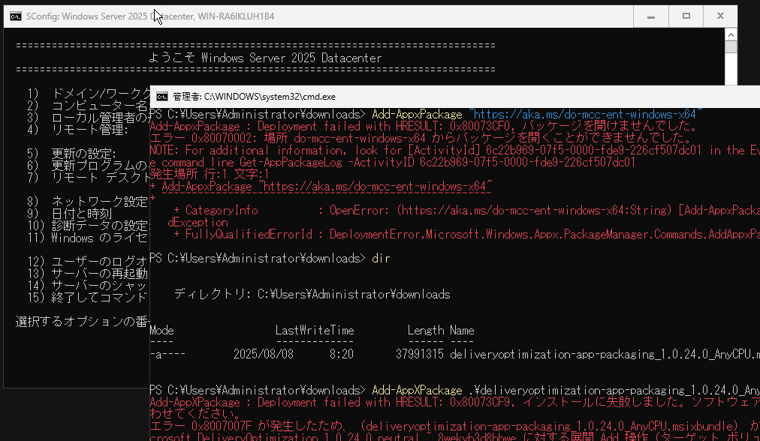Screen dimensions: 760x441
Task: Click SConfig scrollbar up arrow
Action: [x=731, y=34]
